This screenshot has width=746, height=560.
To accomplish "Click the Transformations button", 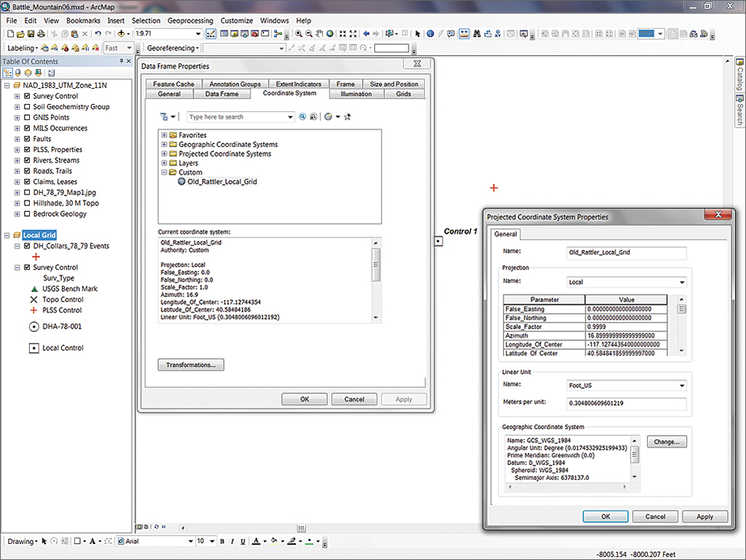I will 191,365.
